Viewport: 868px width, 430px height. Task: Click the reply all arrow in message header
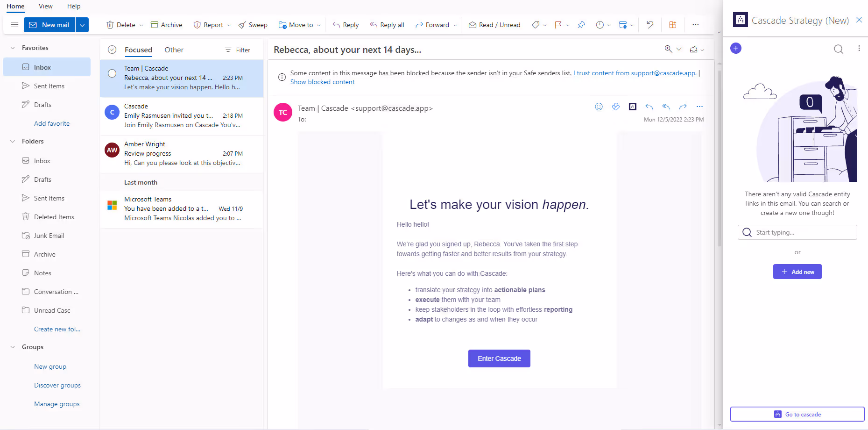pyautogui.click(x=666, y=107)
